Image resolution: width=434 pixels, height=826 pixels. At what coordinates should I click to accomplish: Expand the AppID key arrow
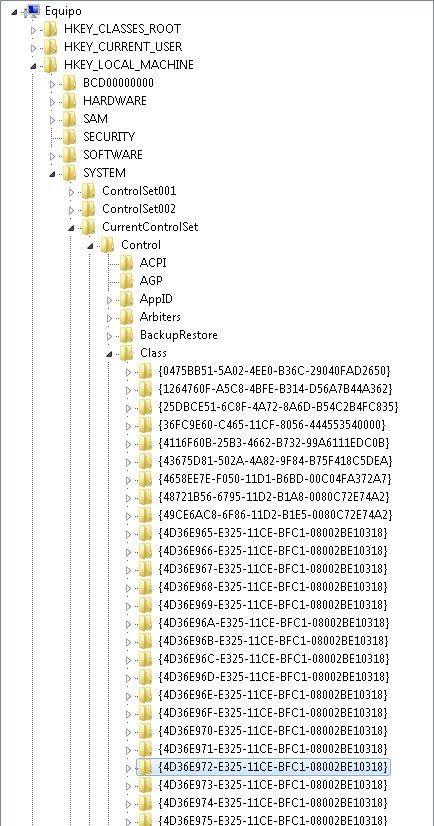[x=110, y=300]
